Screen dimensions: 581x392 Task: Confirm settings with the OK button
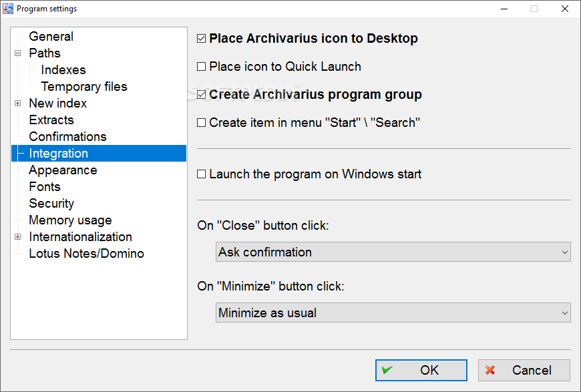tap(421, 370)
